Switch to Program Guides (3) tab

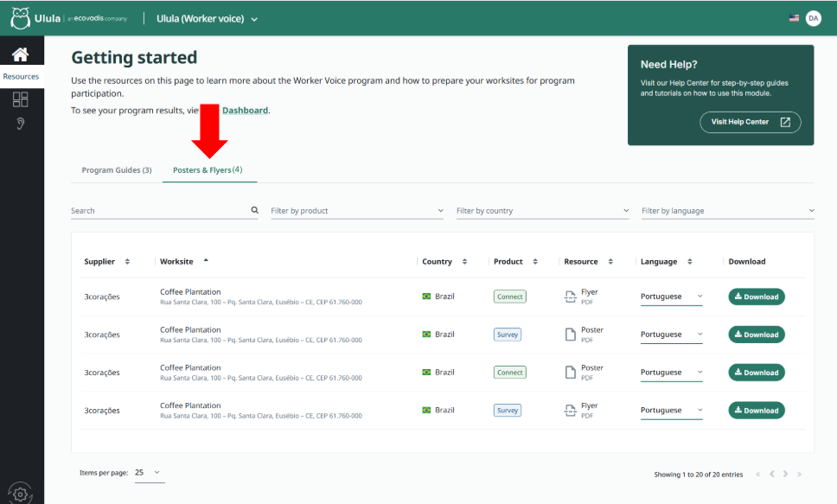(117, 170)
